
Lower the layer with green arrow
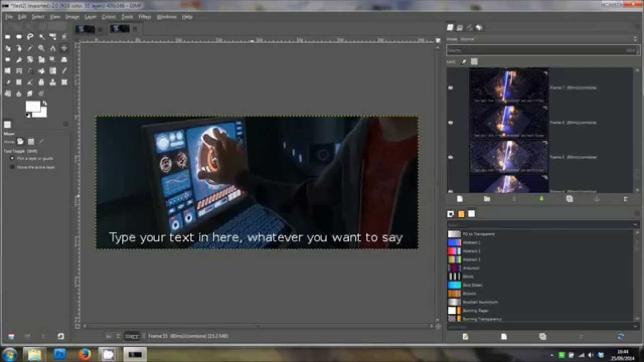(x=542, y=199)
